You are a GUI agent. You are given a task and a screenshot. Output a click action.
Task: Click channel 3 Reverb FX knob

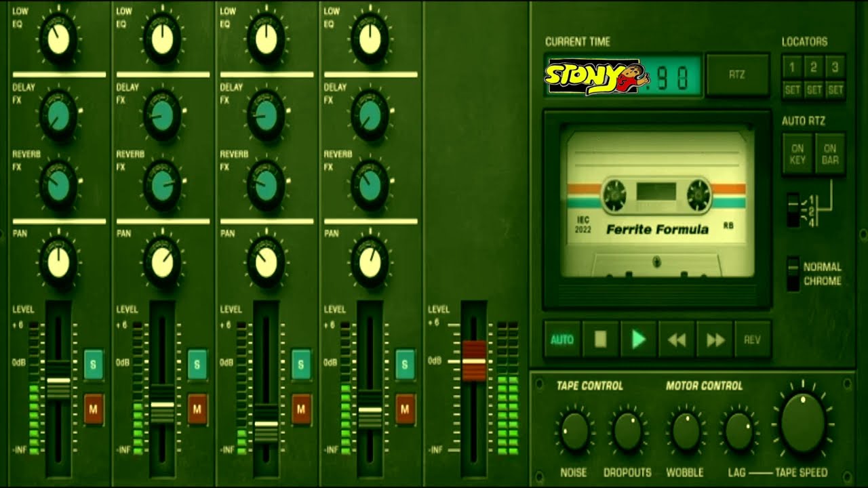(267, 186)
